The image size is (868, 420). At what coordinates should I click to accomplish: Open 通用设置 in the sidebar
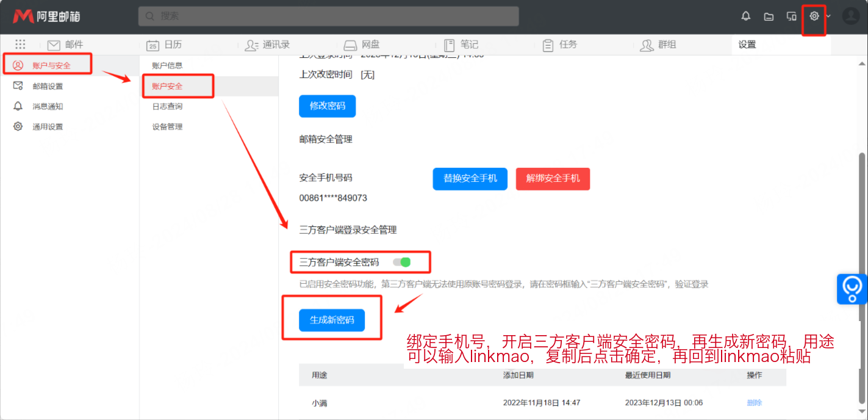point(48,127)
